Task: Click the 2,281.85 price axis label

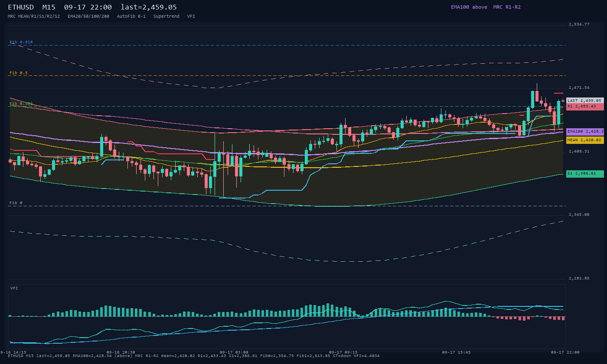Action: coord(579,278)
